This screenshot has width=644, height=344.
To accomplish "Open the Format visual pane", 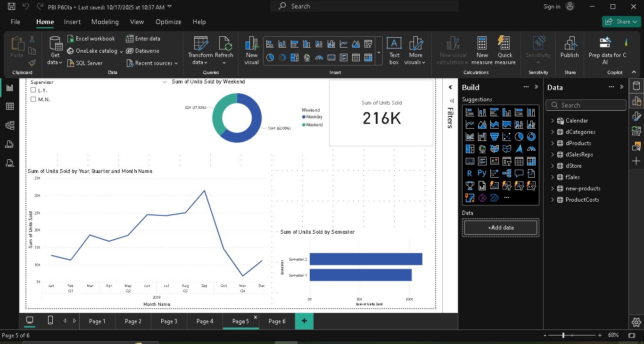I will (x=636, y=116).
